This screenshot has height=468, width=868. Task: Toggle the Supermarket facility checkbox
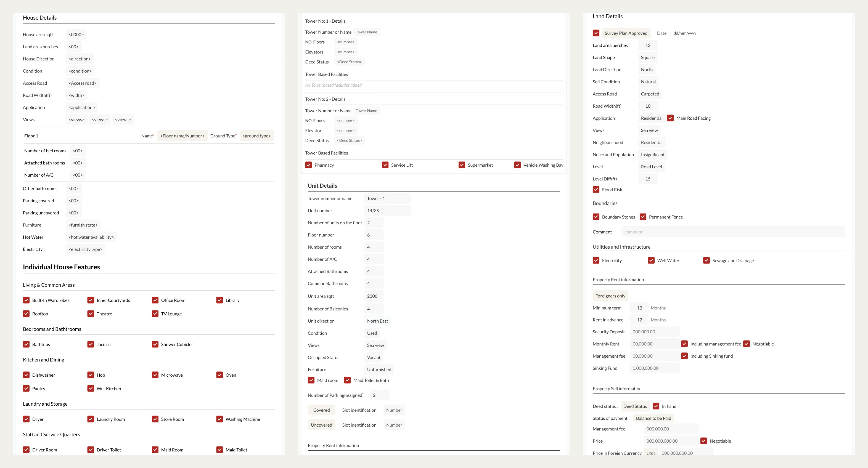tap(462, 165)
